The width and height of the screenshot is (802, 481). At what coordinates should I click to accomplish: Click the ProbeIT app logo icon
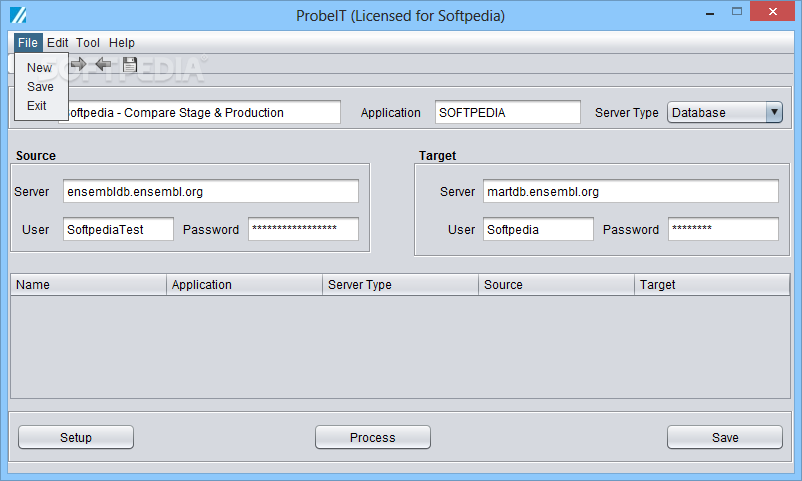[x=18, y=15]
